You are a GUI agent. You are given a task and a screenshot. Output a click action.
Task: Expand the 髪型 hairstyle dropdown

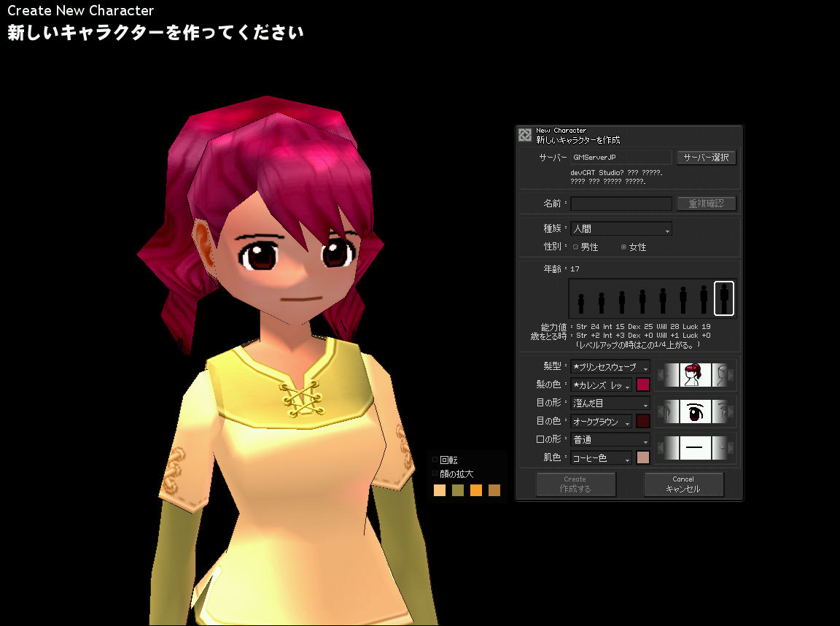click(610, 367)
